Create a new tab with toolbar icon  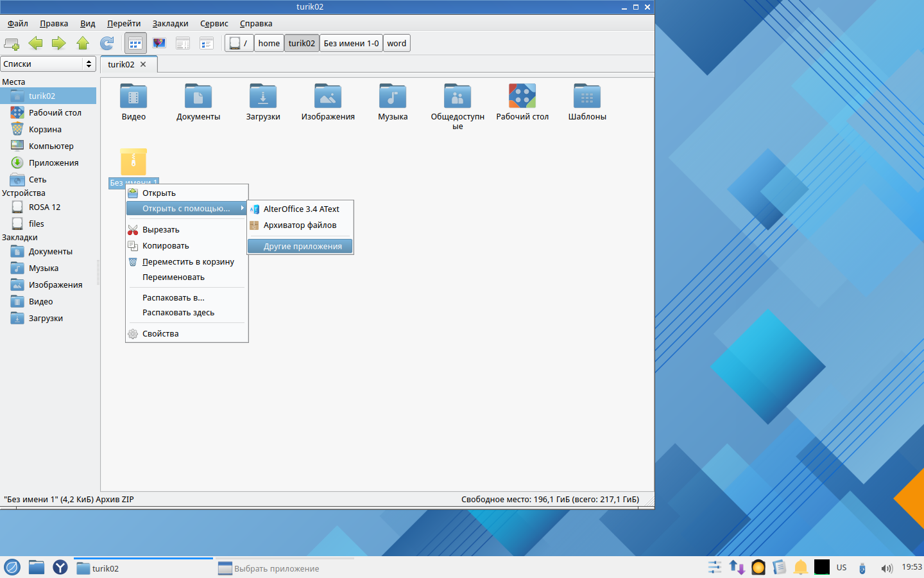coord(12,43)
